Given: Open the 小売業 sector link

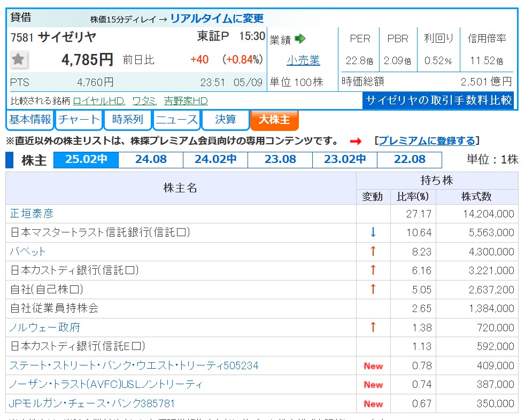Looking at the screenshot, I should (x=303, y=60).
